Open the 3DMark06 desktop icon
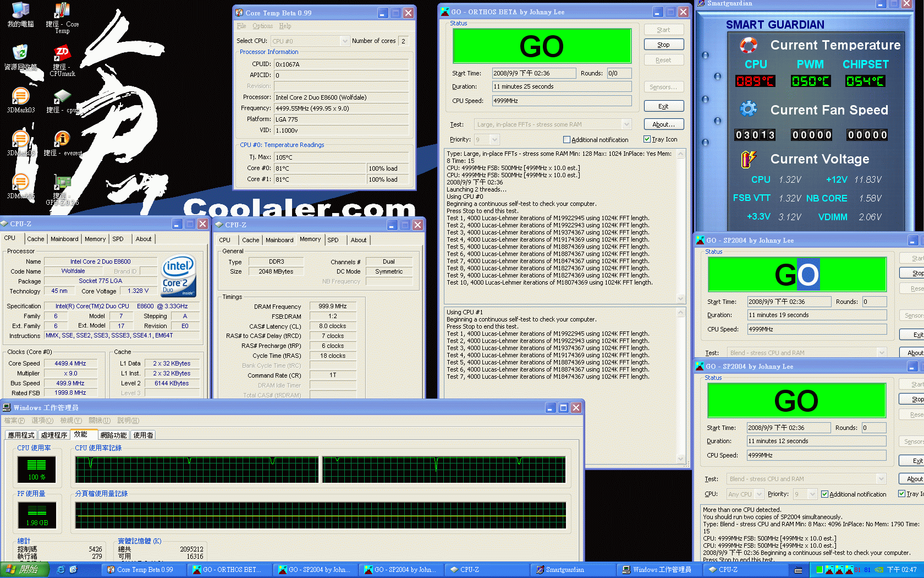Image resolution: width=924 pixels, height=578 pixels. tap(20, 186)
